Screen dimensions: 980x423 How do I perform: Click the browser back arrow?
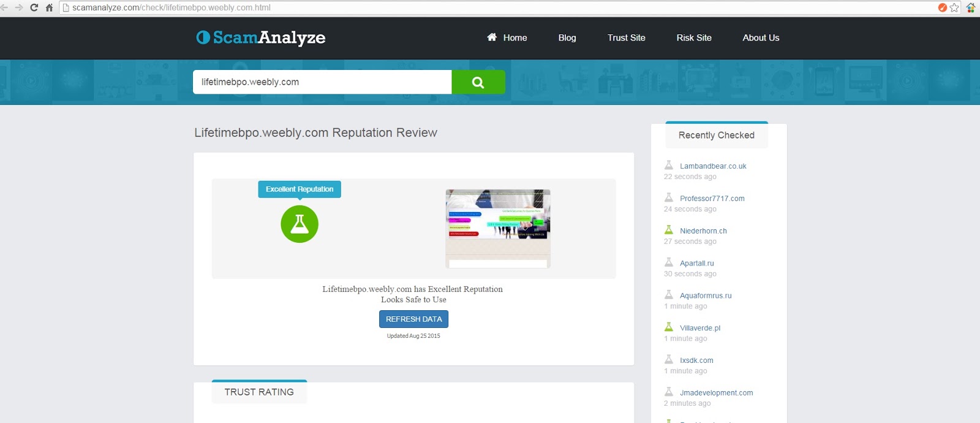(4, 7)
